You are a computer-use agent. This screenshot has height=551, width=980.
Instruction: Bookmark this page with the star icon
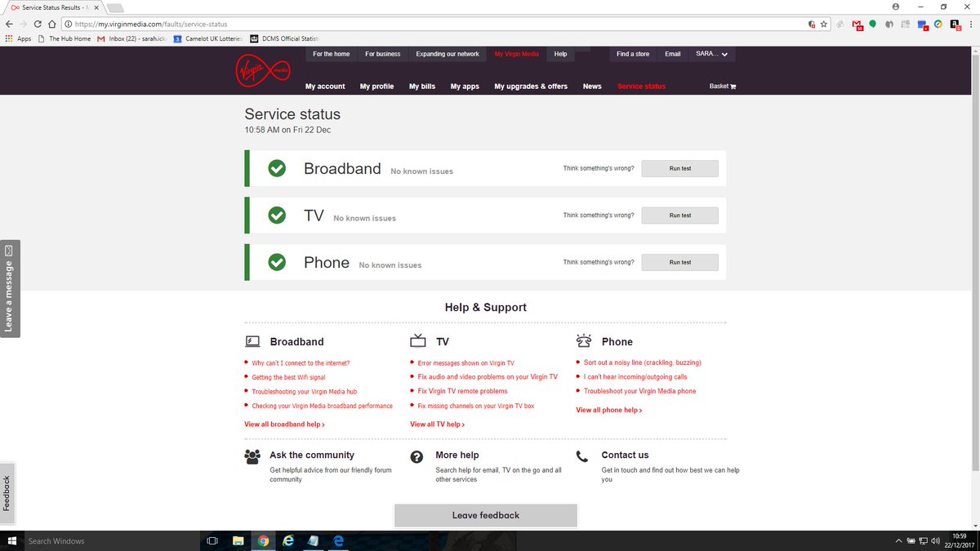click(x=824, y=24)
